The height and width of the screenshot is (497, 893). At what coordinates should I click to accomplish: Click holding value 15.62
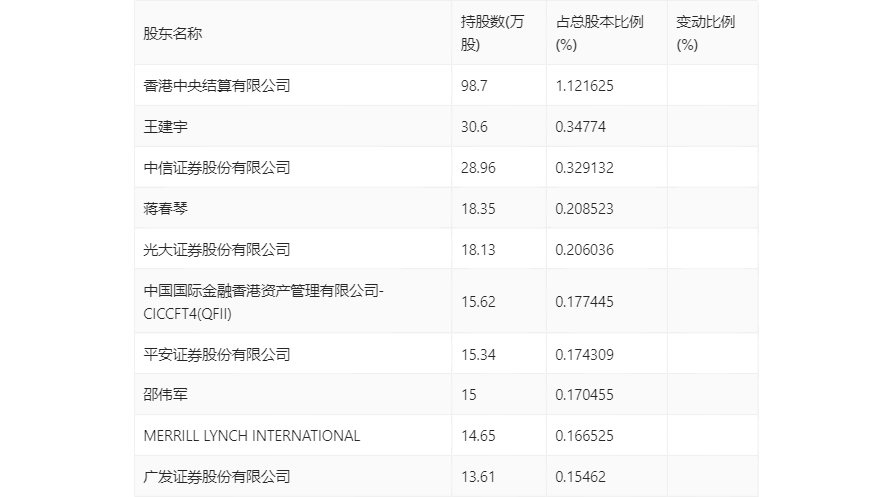click(478, 302)
